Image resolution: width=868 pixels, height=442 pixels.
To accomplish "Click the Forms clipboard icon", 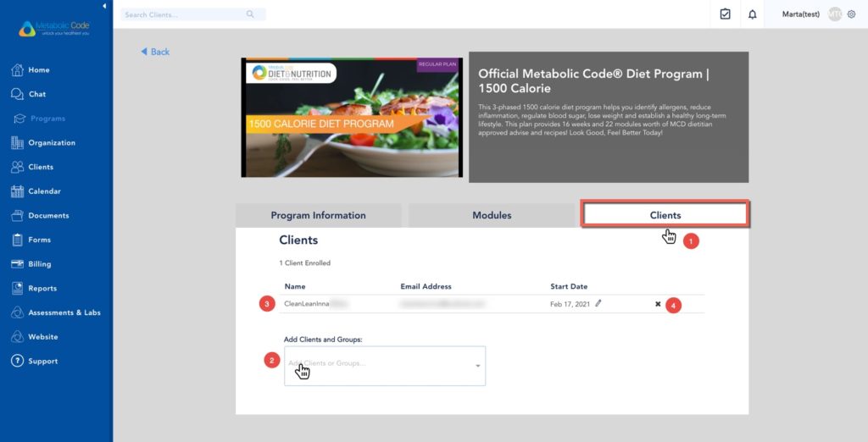I will click(x=17, y=240).
